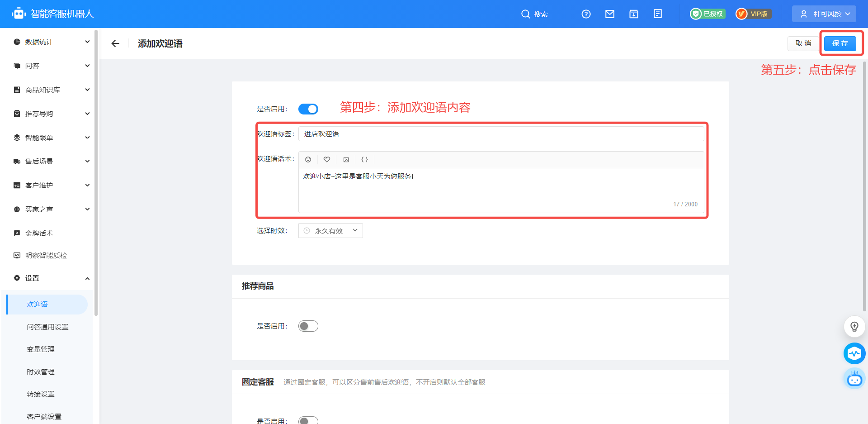868x424 pixels.
Task: Click the 明察智能质检 sidebar icon
Action: tap(17, 255)
